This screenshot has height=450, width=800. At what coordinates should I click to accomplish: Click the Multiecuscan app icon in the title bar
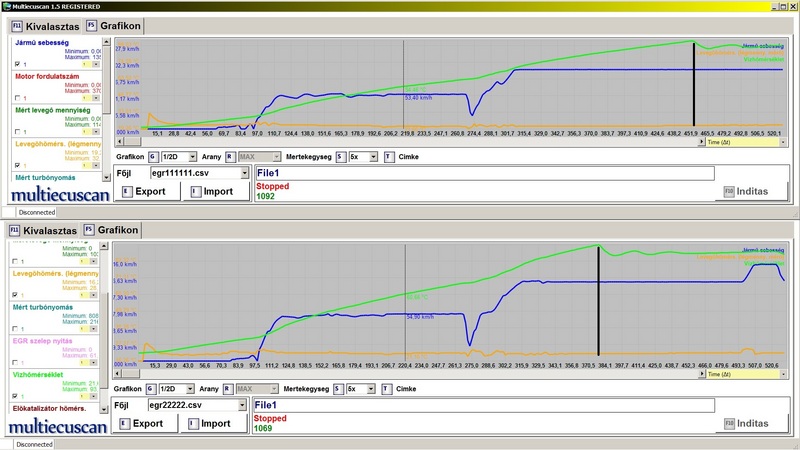(x=5, y=5)
